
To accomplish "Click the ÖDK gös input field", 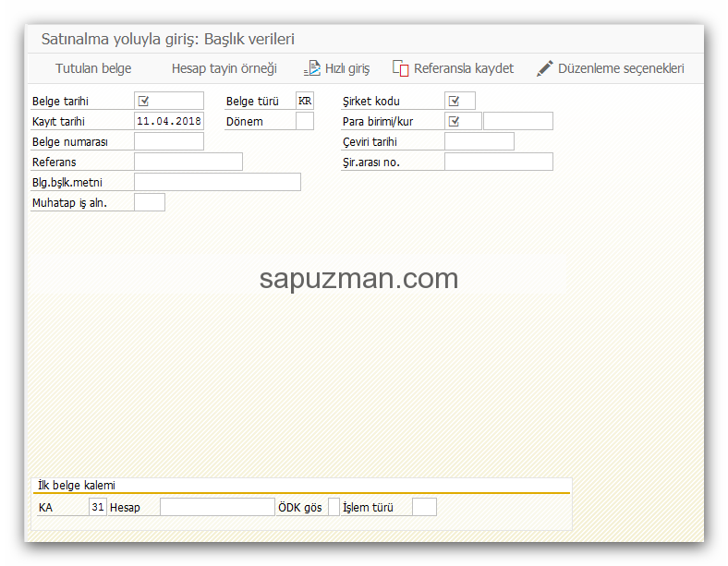I will point(334,507).
